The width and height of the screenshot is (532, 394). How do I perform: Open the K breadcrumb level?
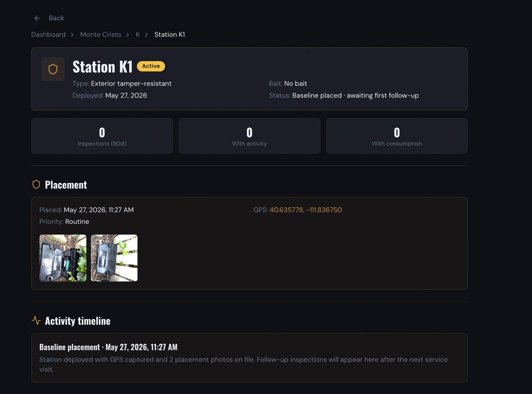pos(138,34)
